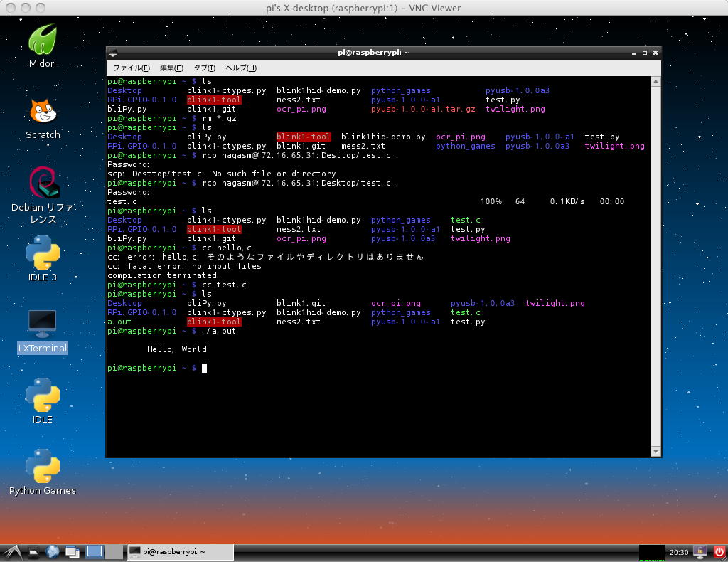The height and width of the screenshot is (562, 728).
Task: Launch the IDLE desktop icon
Action: coord(42,401)
